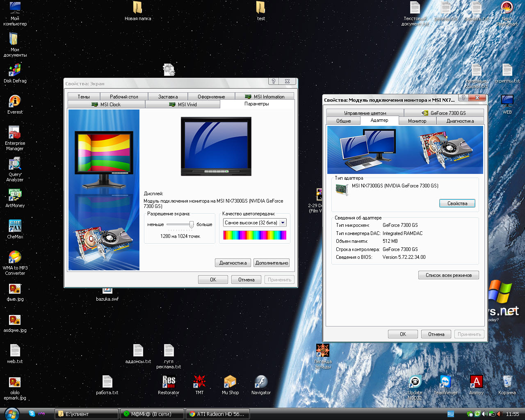
Task: Open MSI Clock tab
Action: (x=106, y=105)
